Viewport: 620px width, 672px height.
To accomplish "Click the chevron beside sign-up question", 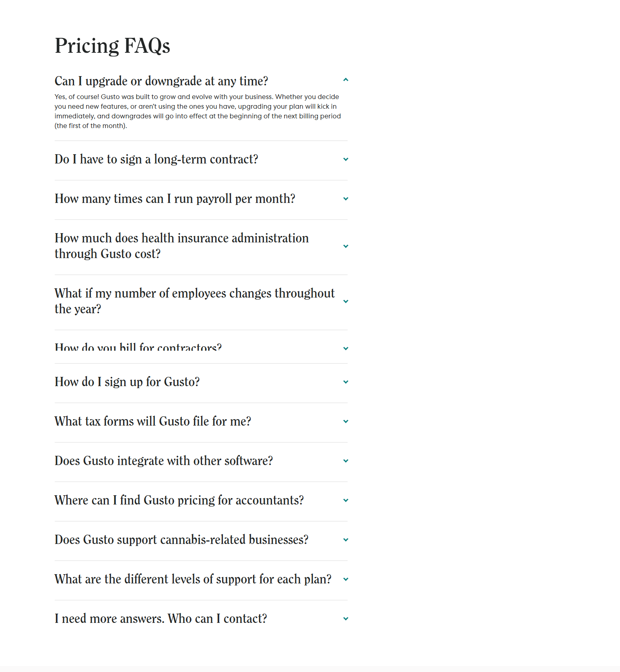I will (x=346, y=382).
